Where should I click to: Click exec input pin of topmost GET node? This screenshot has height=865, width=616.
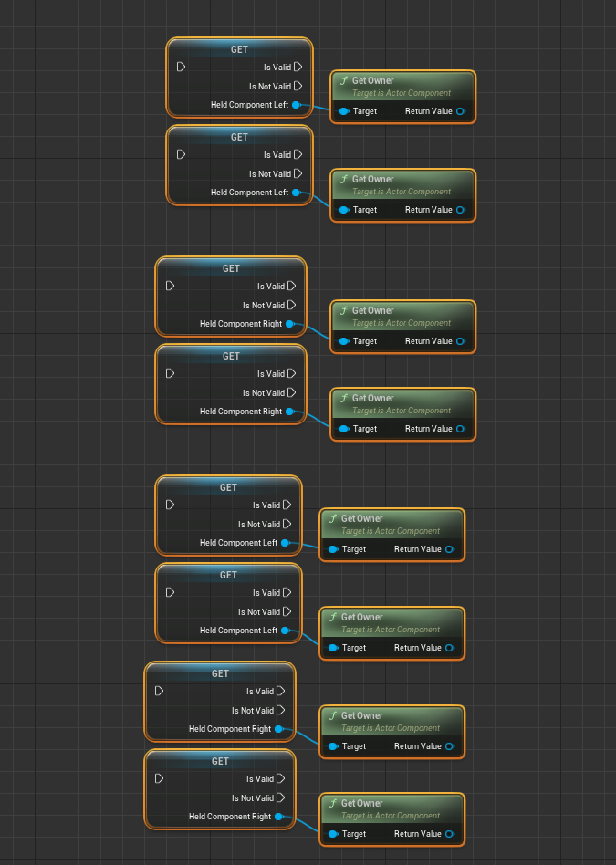point(181,67)
